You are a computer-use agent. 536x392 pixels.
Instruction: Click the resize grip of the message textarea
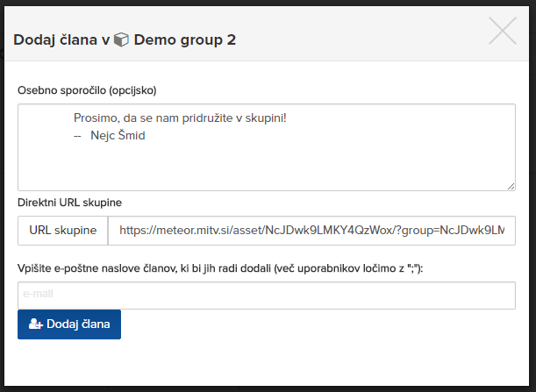pos(511,186)
